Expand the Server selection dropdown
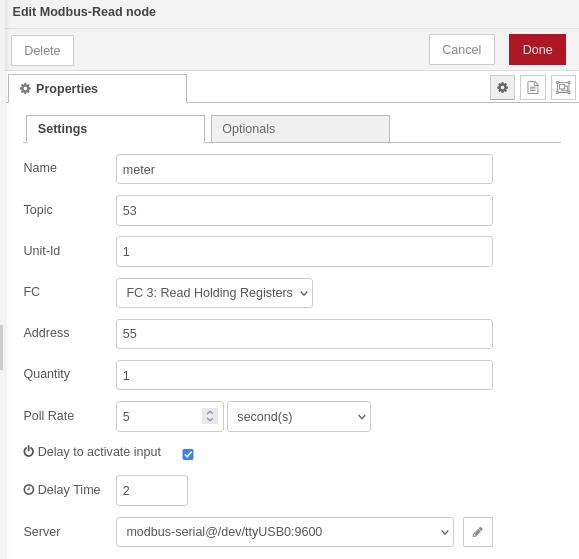The width and height of the screenshot is (579, 559). (285, 532)
